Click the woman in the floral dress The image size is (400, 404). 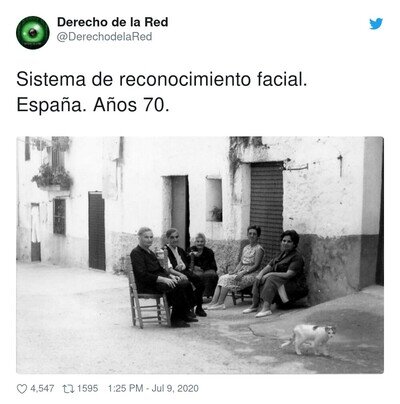coord(239,267)
